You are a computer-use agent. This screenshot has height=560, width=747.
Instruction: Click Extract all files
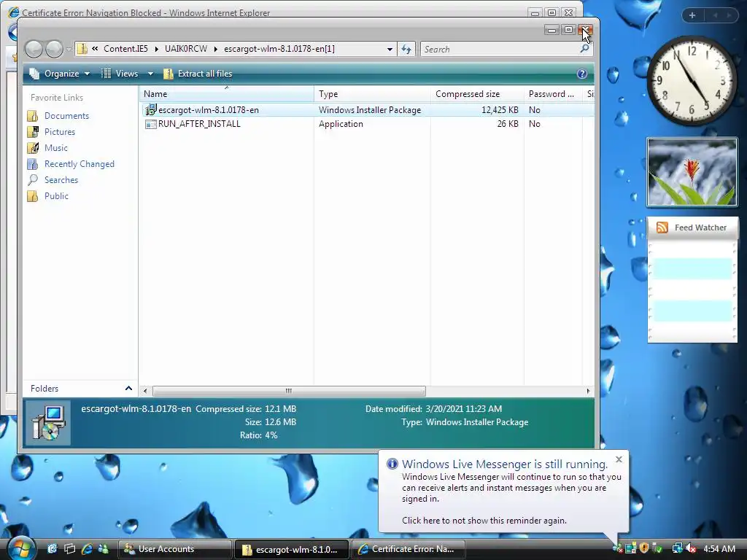coord(198,74)
